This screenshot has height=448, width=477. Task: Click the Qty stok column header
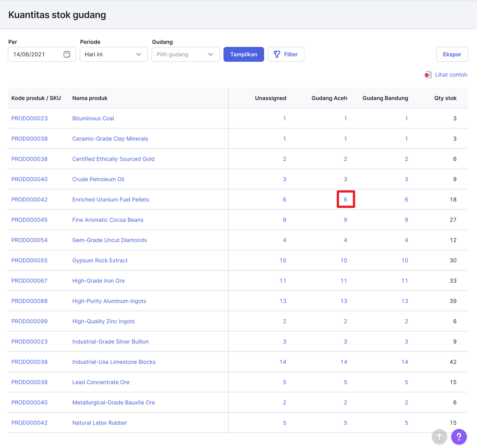[445, 98]
